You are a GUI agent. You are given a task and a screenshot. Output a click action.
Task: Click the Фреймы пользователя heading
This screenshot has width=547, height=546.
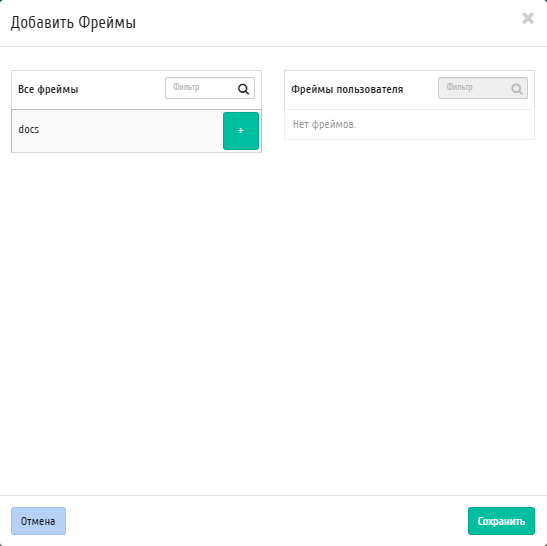click(x=347, y=89)
